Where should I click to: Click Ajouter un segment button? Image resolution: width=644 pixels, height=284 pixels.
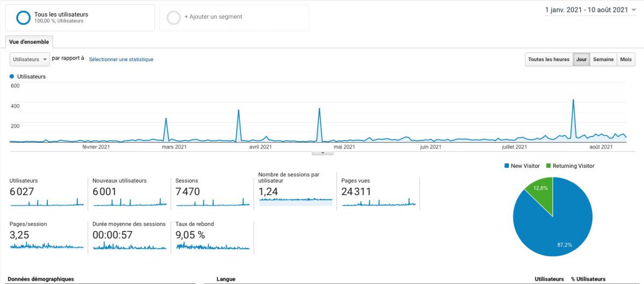pyautogui.click(x=213, y=17)
